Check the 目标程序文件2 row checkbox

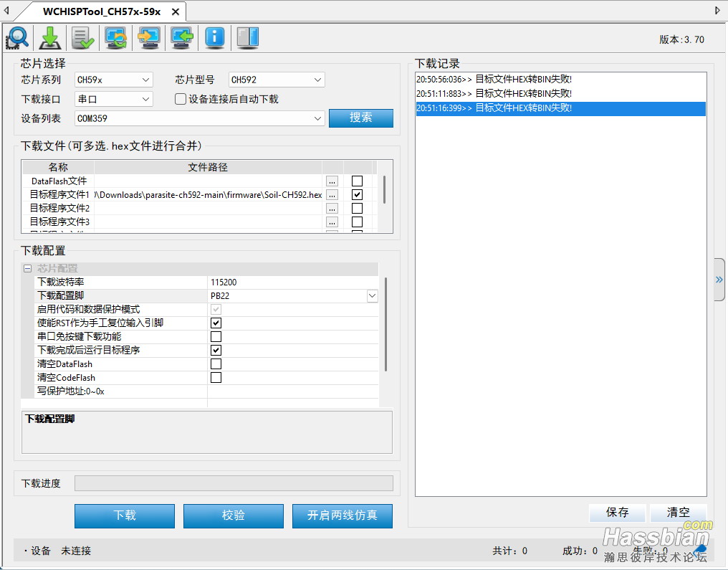[357, 208]
